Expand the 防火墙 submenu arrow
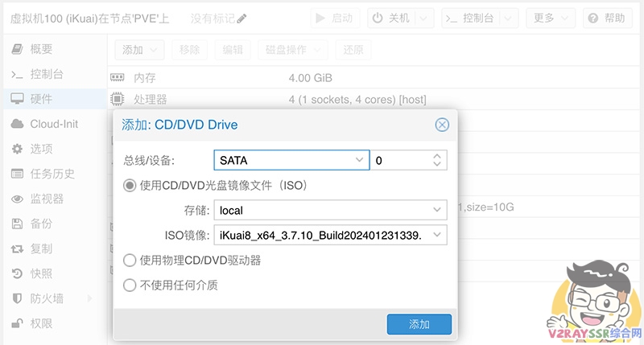 pyautogui.click(x=90, y=298)
